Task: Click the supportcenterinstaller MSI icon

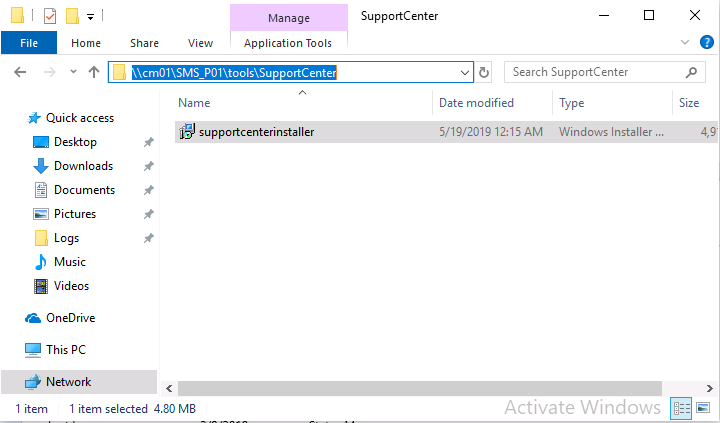Action: (x=187, y=132)
